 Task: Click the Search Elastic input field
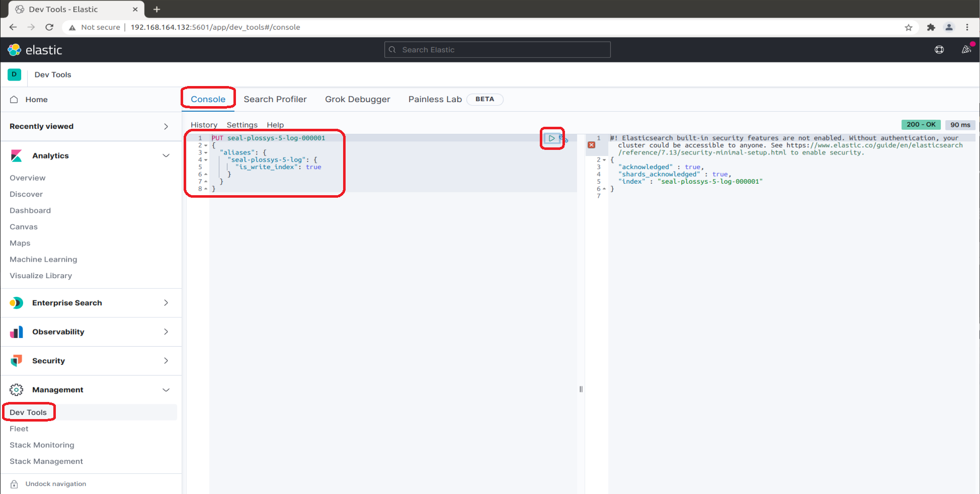click(x=497, y=49)
